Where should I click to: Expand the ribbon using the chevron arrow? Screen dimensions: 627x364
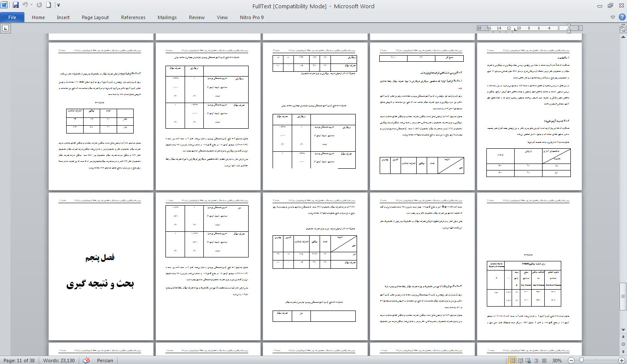pyautogui.click(x=613, y=17)
